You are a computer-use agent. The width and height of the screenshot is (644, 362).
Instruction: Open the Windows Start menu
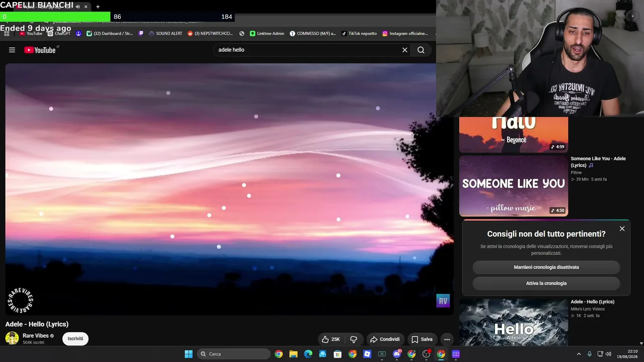(x=188, y=354)
